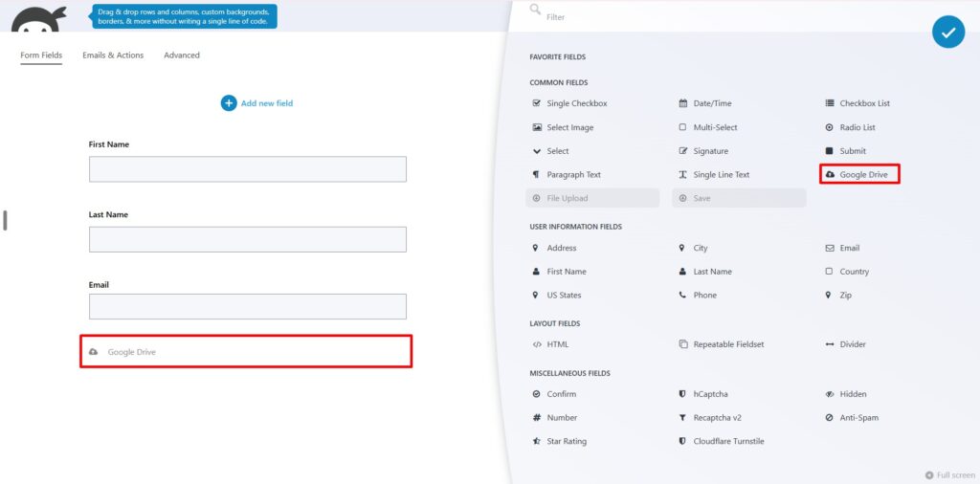Add the First Name user information field
Viewport: 980px width, 484px height.
pyautogui.click(x=559, y=272)
